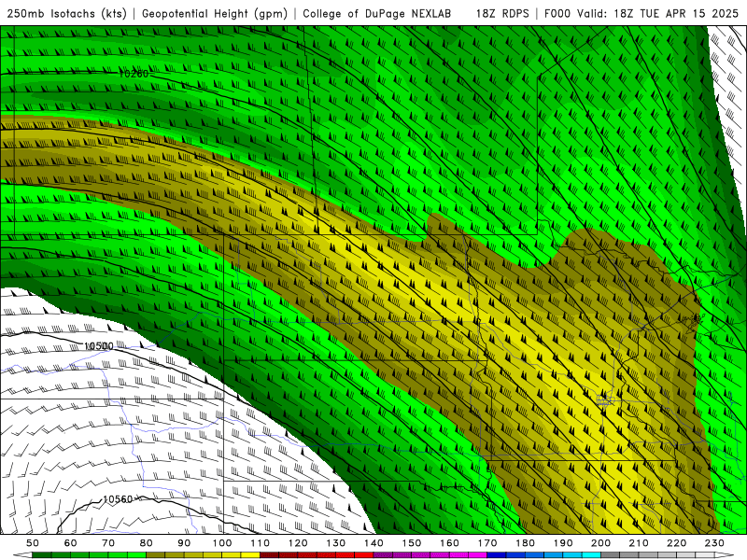Select the dark blue swatch in the color bar
This screenshot has width=747, height=560.
(497, 555)
